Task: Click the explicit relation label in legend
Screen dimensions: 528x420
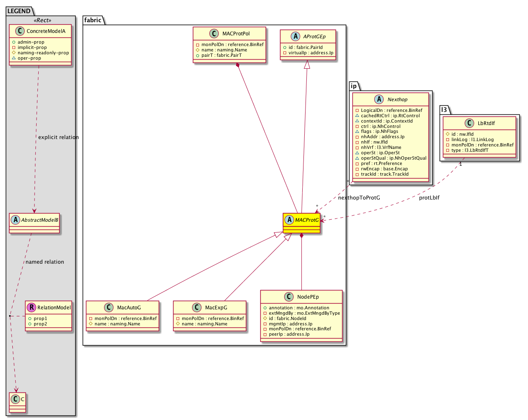Action: [x=58, y=137]
